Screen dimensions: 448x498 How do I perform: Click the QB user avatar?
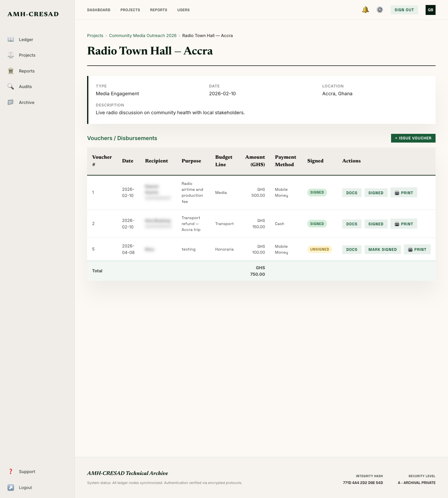pos(430,10)
